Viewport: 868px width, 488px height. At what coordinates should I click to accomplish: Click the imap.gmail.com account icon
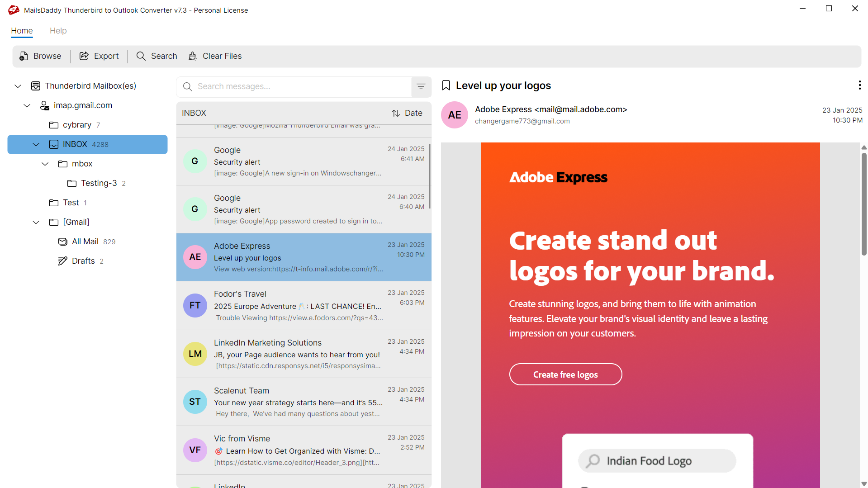45,105
